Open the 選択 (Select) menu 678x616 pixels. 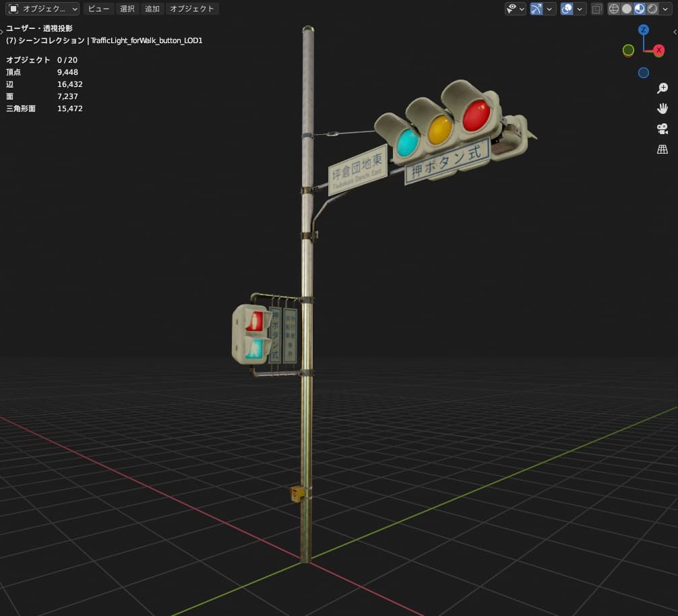(x=127, y=9)
